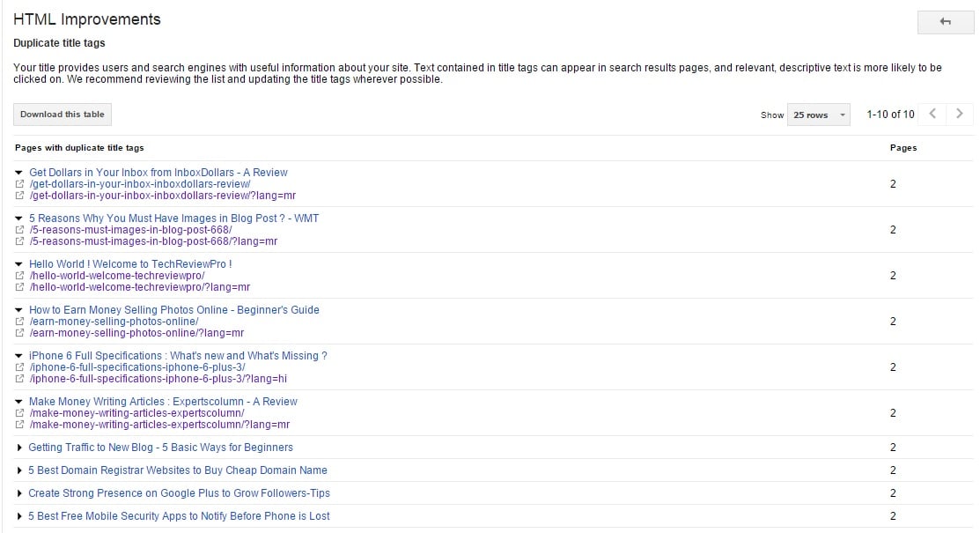980x533 pixels.
Task: Open /5-reasons-must-images-in-blog-post-668/?lang=mr URL
Action: pos(153,241)
